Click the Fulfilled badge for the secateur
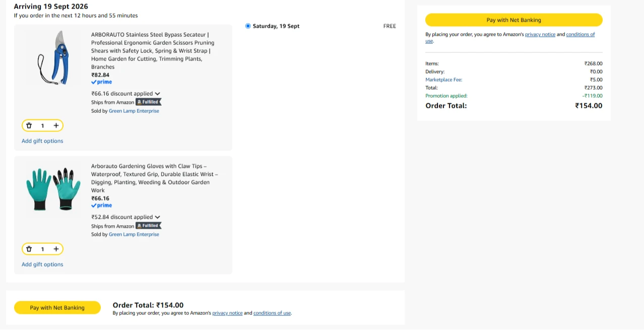The width and height of the screenshot is (644, 330). click(x=148, y=102)
